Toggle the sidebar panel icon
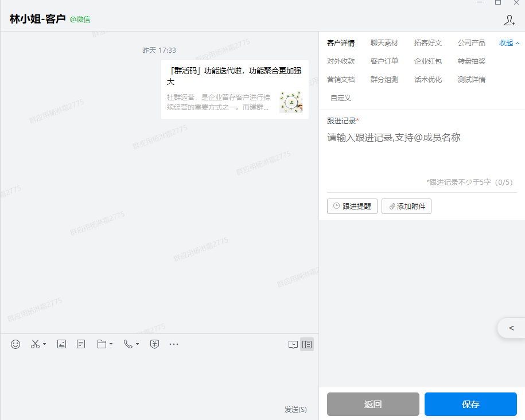Image resolution: width=525 pixels, height=420 pixels. pos(307,345)
